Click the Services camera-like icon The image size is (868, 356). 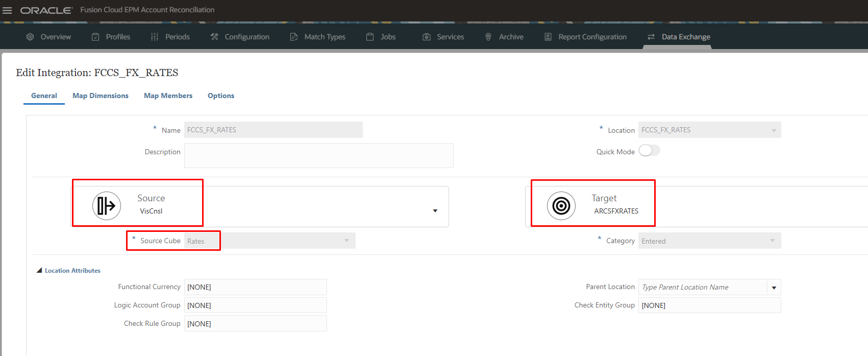(x=427, y=37)
